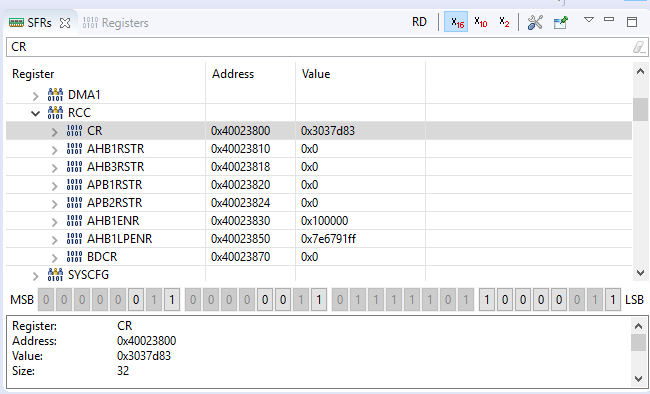Expand the AHB1ENR register fields
The image size is (650, 394).
click(x=54, y=222)
